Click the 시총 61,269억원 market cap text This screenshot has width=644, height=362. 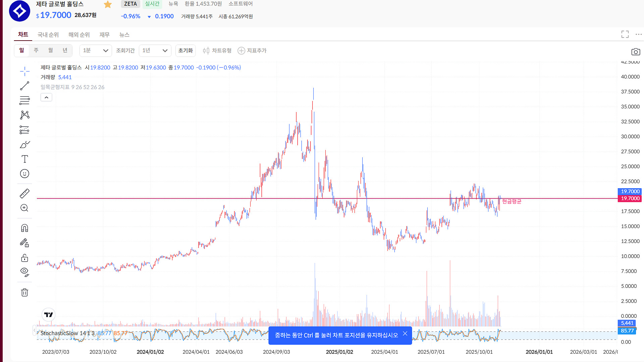(x=236, y=16)
